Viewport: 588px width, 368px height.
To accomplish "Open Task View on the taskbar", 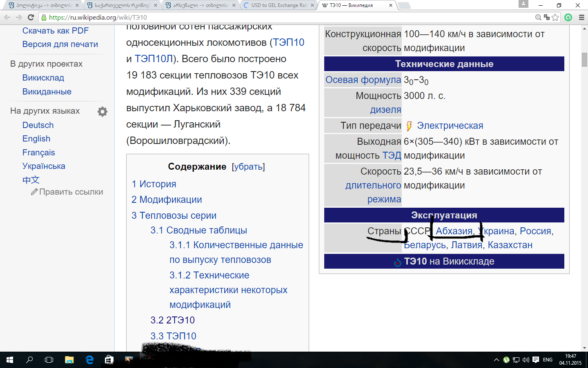I will (x=49, y=360).
